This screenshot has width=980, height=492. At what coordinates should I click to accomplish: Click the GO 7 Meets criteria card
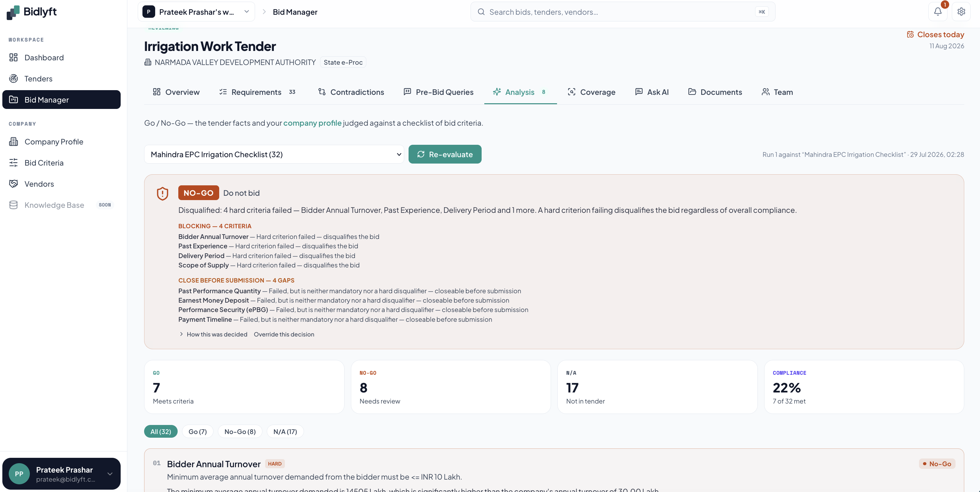tap(244, 387)
